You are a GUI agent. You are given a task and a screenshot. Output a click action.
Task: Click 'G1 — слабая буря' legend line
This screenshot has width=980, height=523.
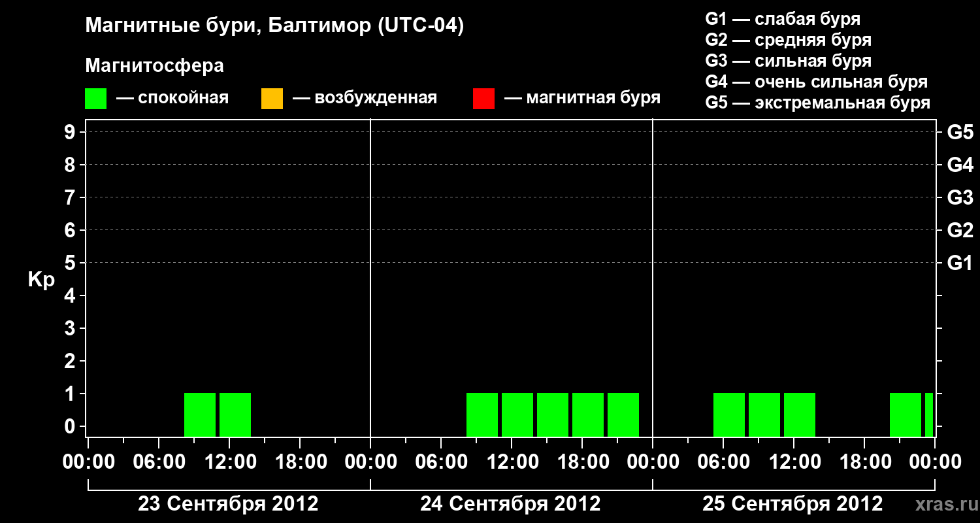click(783, 19)
